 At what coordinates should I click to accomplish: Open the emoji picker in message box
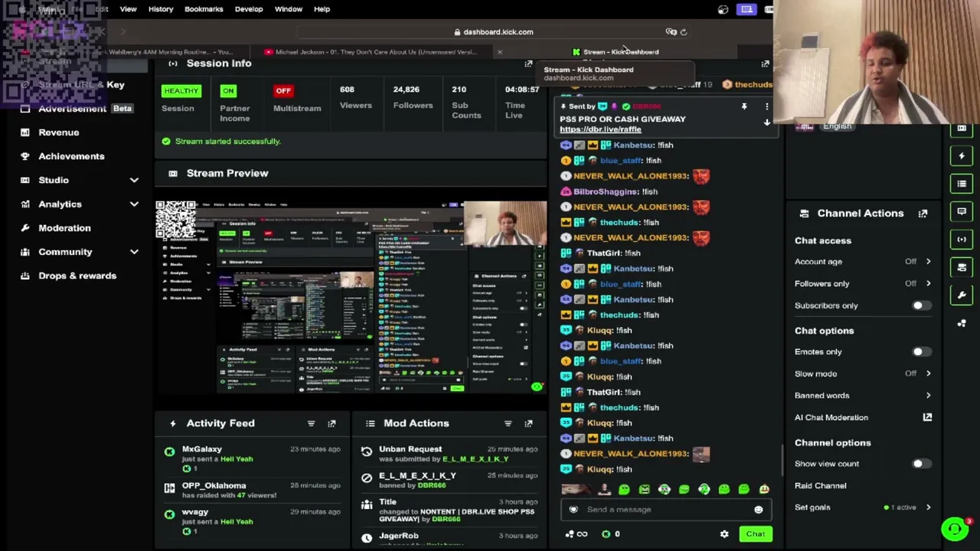coord(758,510)
